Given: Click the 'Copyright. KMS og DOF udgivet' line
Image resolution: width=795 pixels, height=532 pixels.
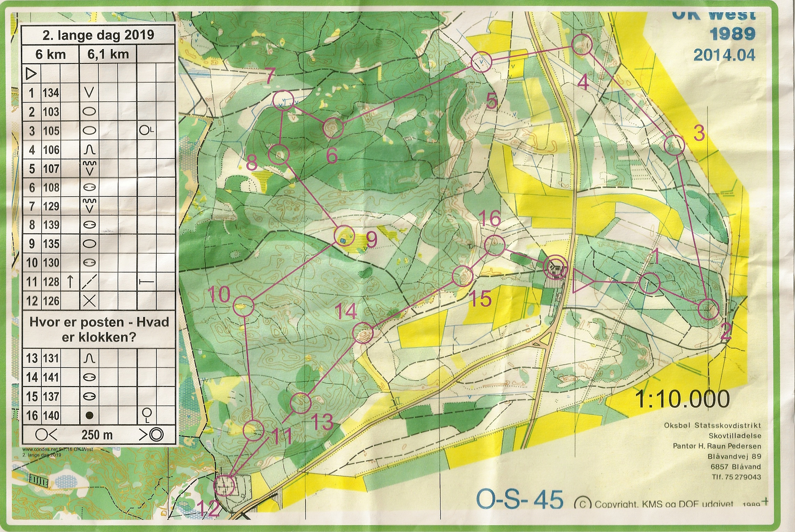Looking at the screenshot, I should point(664,505).
